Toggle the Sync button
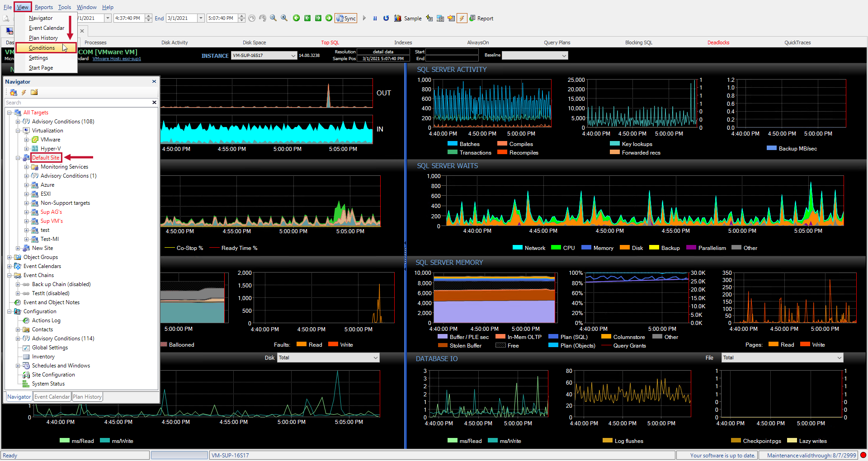This screenshot has height=461, width=868. (x=346, y=19)
